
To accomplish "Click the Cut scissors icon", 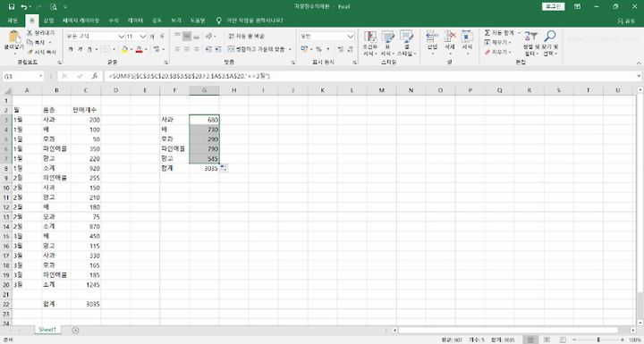I will (30, 33).
